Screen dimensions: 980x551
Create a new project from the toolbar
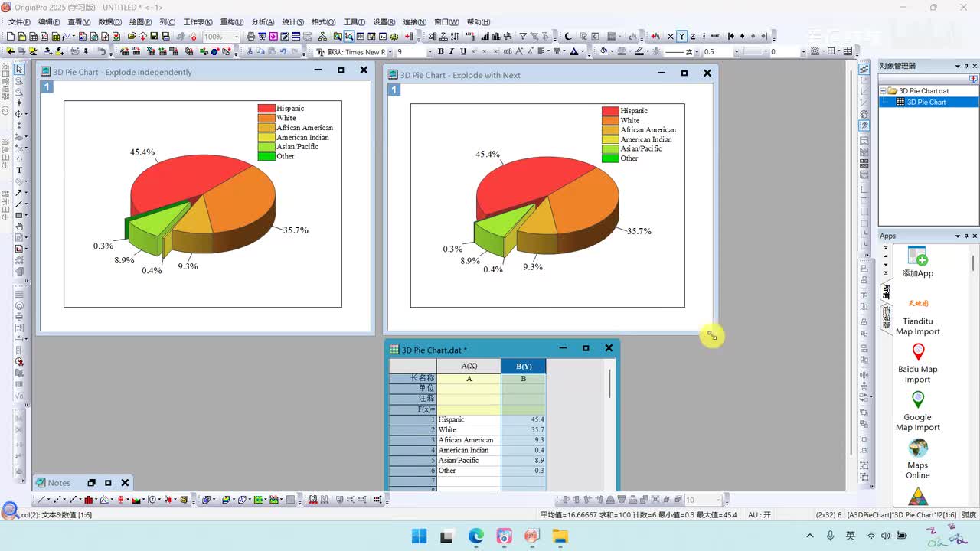(x=11, y=36)
